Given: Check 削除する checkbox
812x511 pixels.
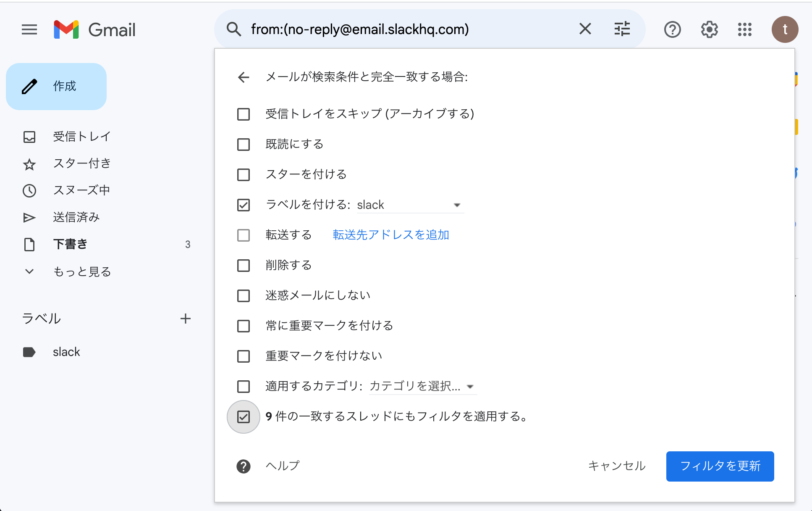Looking at the screenshot, I should pos(244,266).
